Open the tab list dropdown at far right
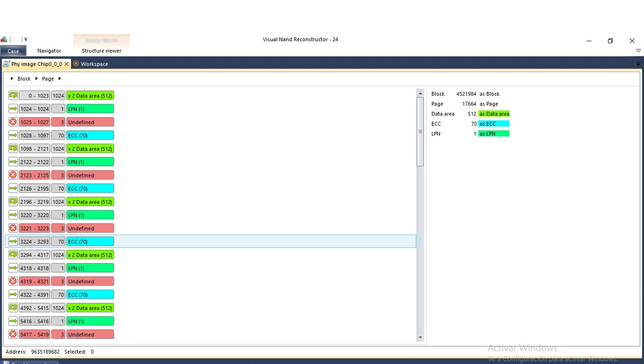 pos(638,64)
